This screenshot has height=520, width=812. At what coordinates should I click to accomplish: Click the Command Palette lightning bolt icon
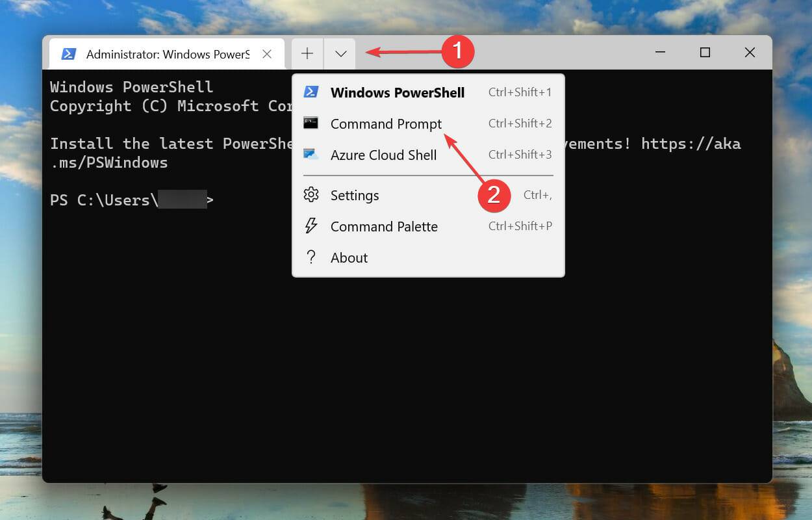(311, 226)
